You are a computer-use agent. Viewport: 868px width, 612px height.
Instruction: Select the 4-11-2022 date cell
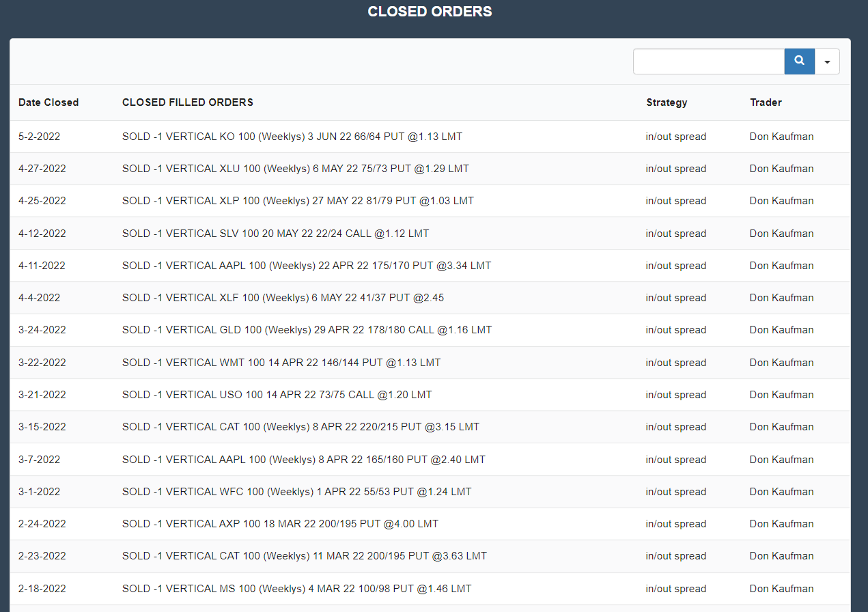point(42,266)
